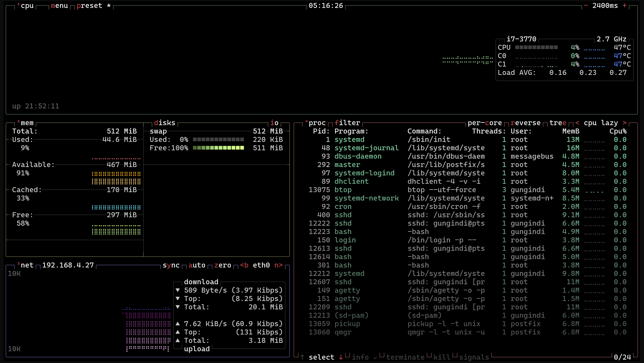This screenshot has width=644, height=363.
Task: Click the clock showing 05:16:26
Action: [326, 5]
